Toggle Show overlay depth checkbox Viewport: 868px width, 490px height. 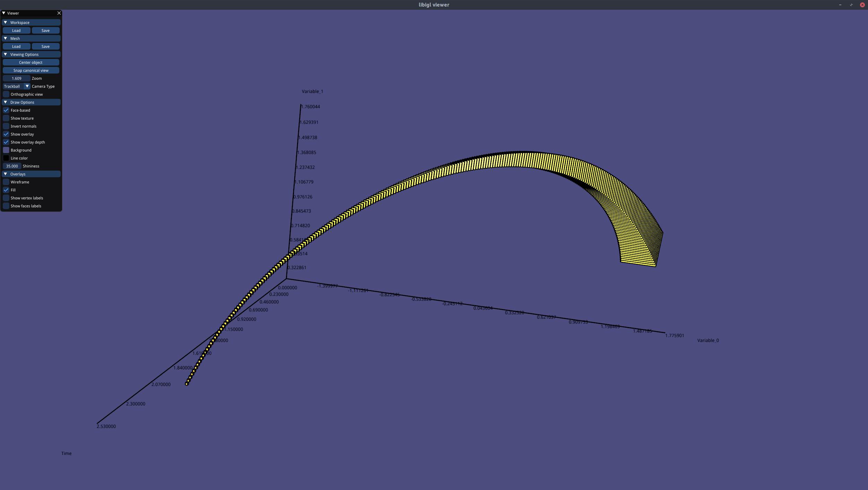tap(6, 142)
